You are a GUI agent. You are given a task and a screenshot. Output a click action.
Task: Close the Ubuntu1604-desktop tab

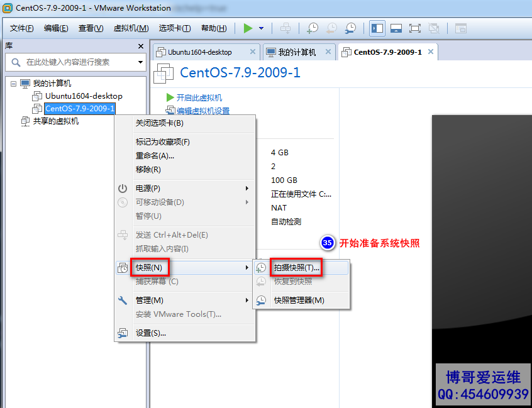pos(253,52)
